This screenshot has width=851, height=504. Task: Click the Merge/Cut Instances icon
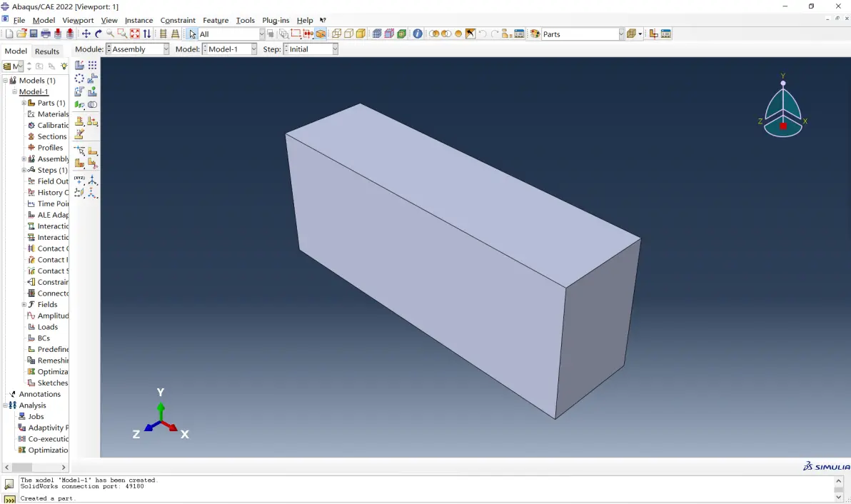click(x=92, y=105)
